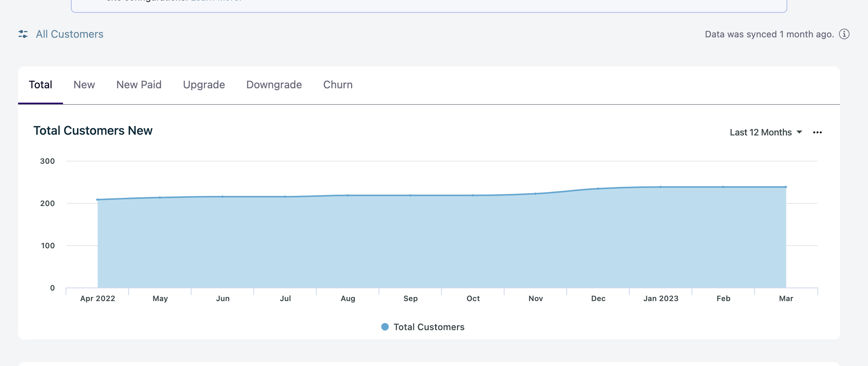Select the Total tab
This screenshot has height=366, width=868.
tap(40, 85)
